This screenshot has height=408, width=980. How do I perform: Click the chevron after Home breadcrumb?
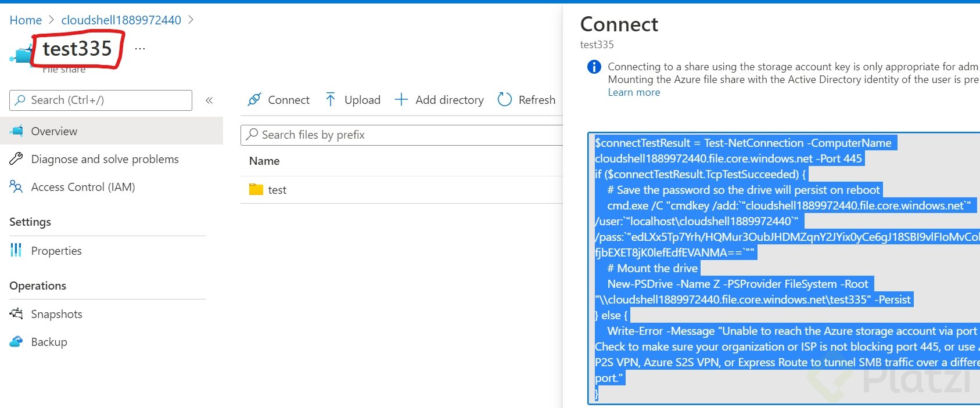click(x=51, y=20)
